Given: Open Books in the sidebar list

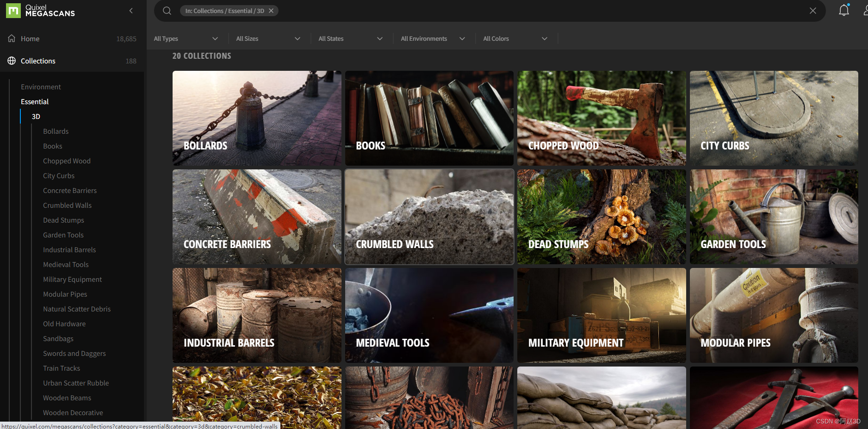Looking at the screenshot, I should point(52,146).
